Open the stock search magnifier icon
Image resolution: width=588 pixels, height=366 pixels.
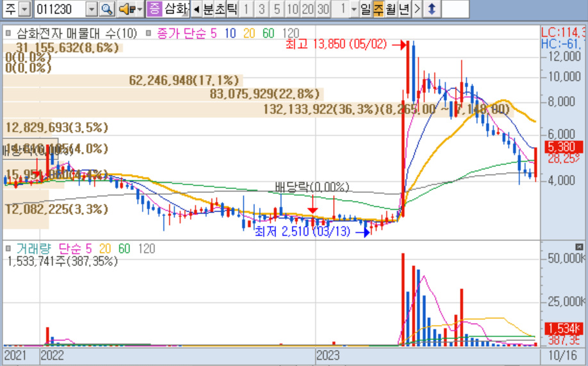click(107, 10)
